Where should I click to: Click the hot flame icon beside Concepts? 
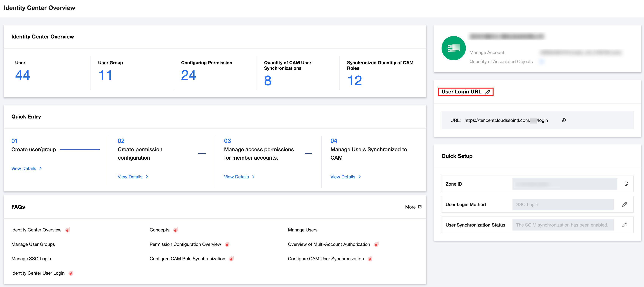point(176,230)
